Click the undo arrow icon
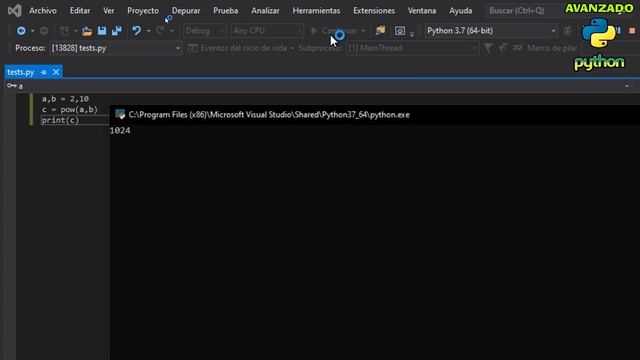 tap(136, 31)
